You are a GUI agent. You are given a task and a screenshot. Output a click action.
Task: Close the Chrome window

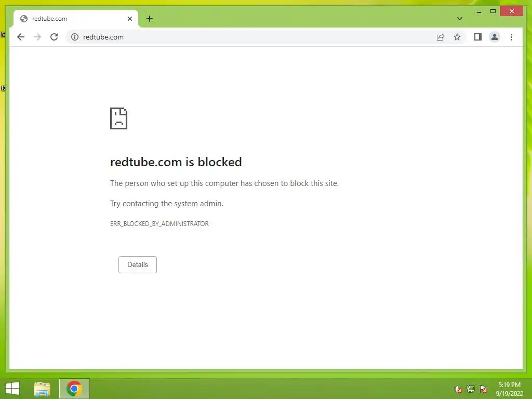(512, 11)
